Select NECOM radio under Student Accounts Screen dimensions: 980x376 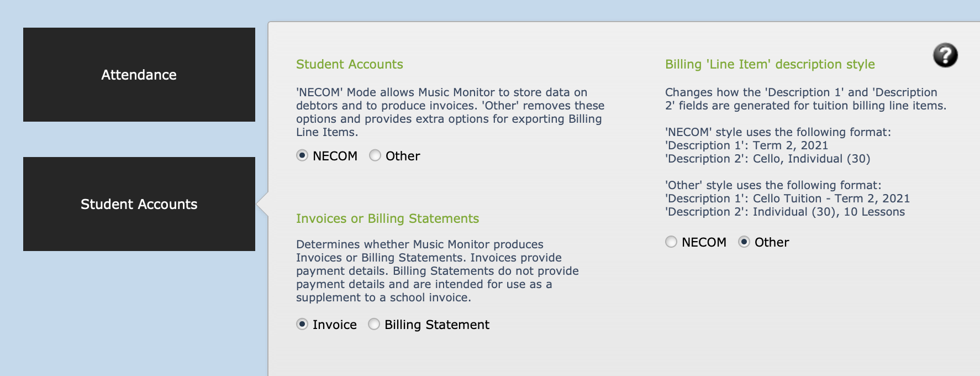[x=302, y=155]
